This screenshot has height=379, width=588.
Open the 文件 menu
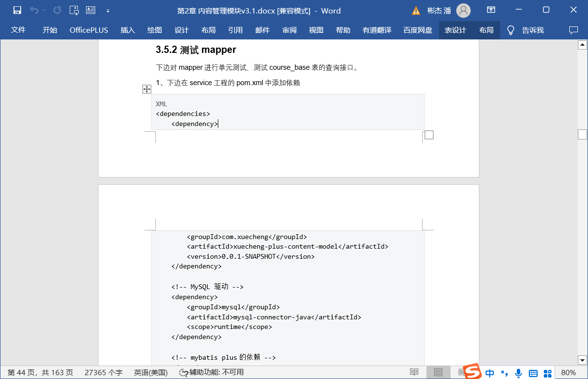pyautogui.click(x=18, y=30)
